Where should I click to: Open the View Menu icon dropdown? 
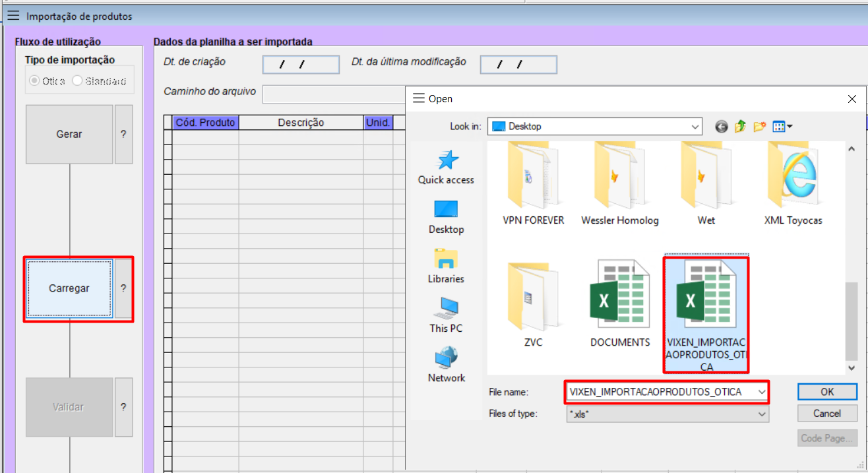point(782,127)
